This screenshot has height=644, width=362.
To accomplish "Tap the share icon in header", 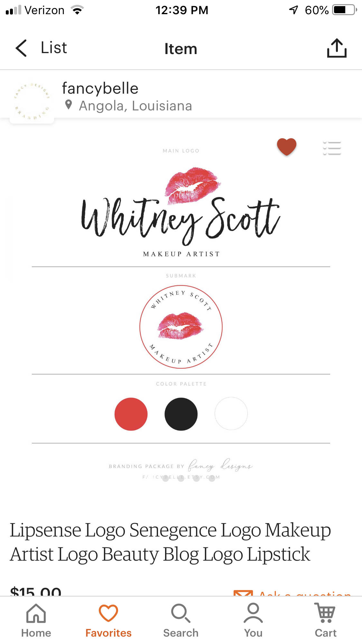I will tap(337, 48).
